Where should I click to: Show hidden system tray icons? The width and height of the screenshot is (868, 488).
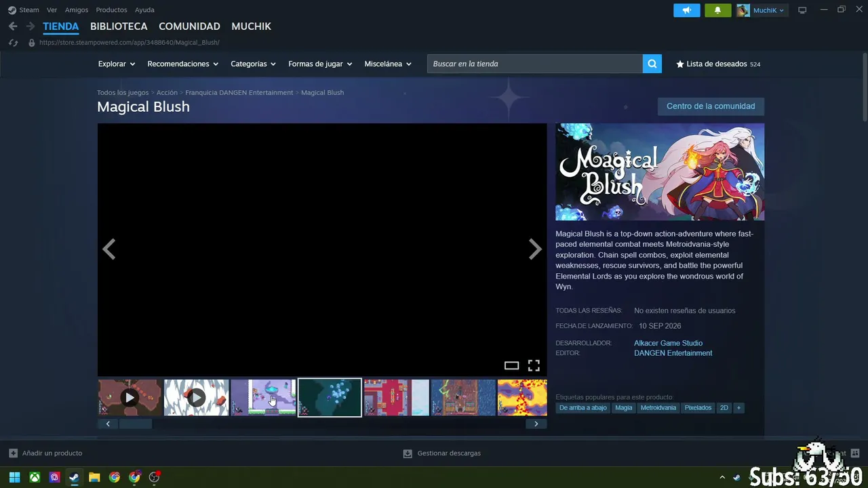722,477
